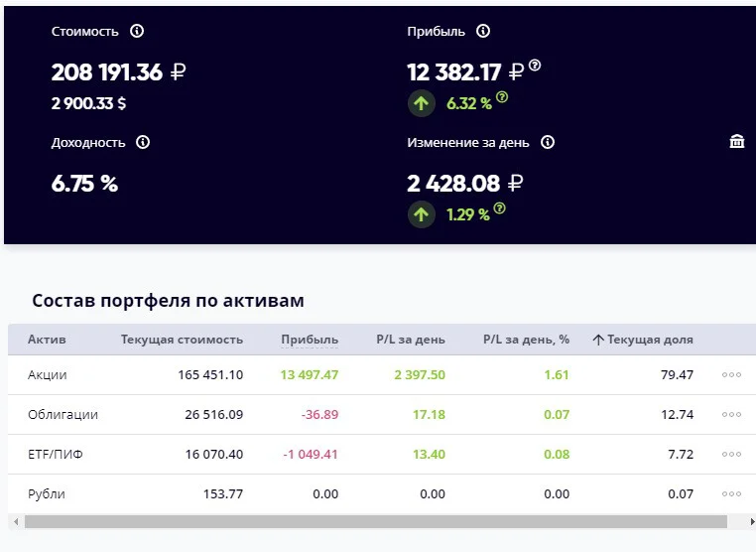Click the horizontal scrollbar right arrow

(x=752, y=521)
